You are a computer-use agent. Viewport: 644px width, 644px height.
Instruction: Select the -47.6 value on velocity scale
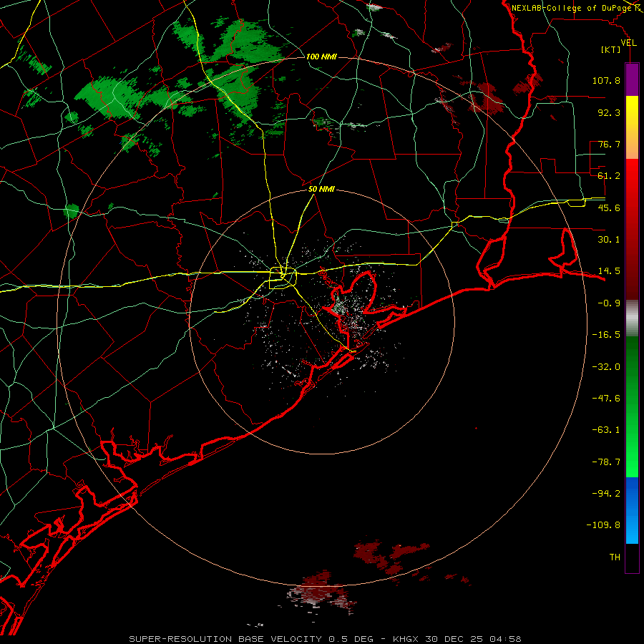[x=606, y=399]
